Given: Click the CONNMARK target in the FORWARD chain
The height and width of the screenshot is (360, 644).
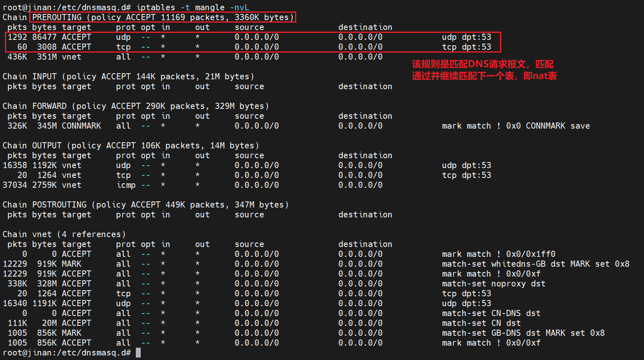Looking at the screenshot, I should 81,126.
